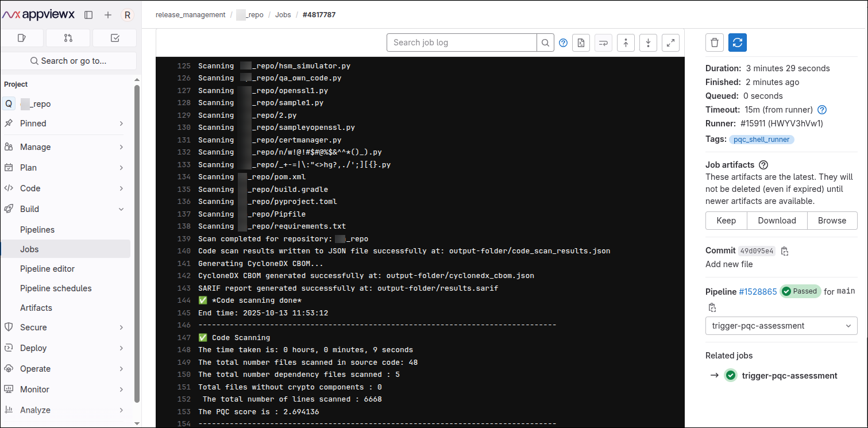Screen dimensions: 868x428
Task: Open the Pipeline editor menu item
Action: pos(47,269)
